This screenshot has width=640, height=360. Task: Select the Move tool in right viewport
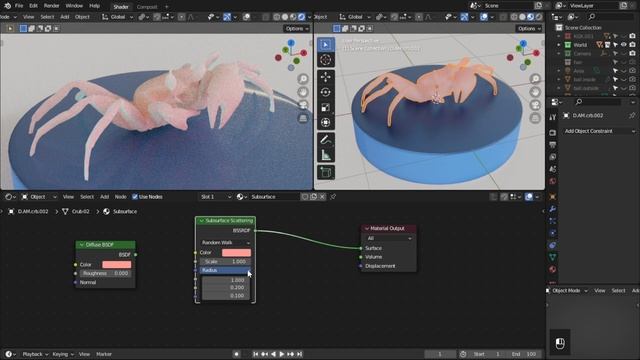pyautogui.click(x=325, y=77)
